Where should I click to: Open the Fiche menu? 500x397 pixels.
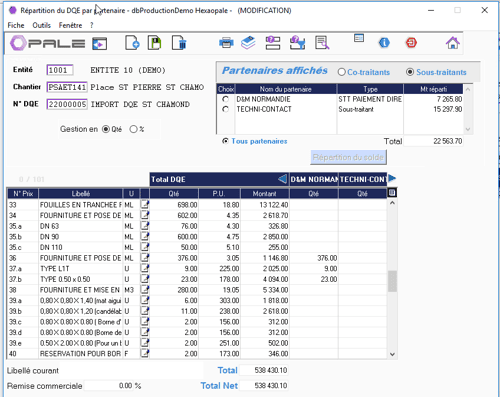16,25
